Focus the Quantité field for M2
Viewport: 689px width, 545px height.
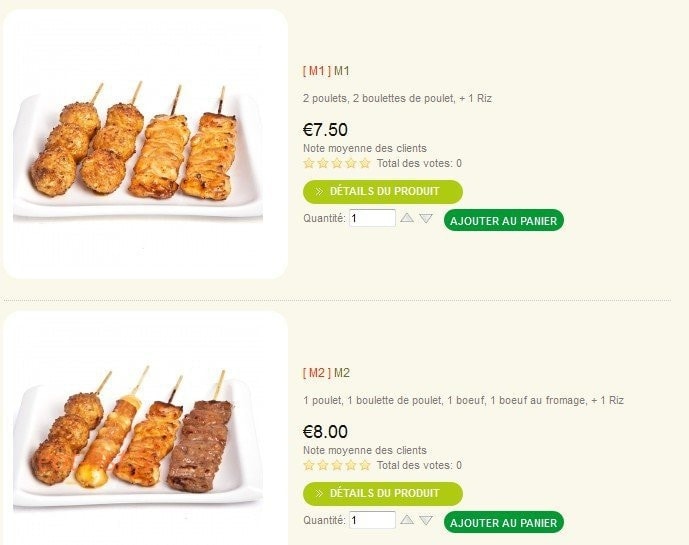coord(372,520)
